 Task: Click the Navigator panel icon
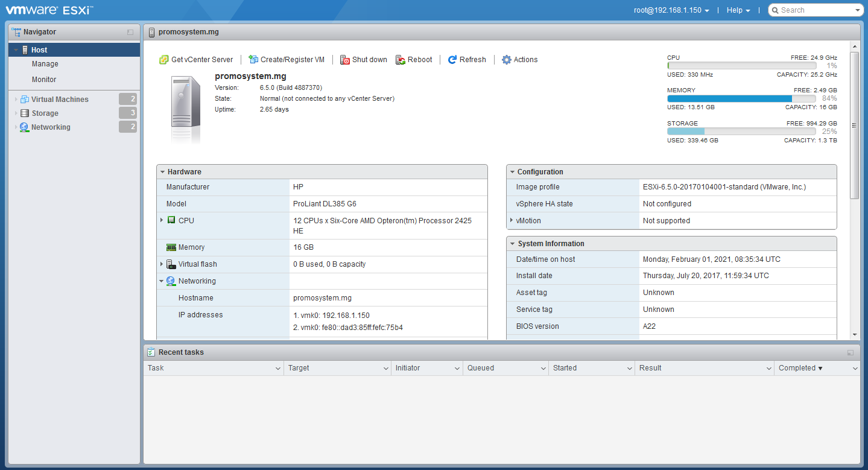click(16, 32)
